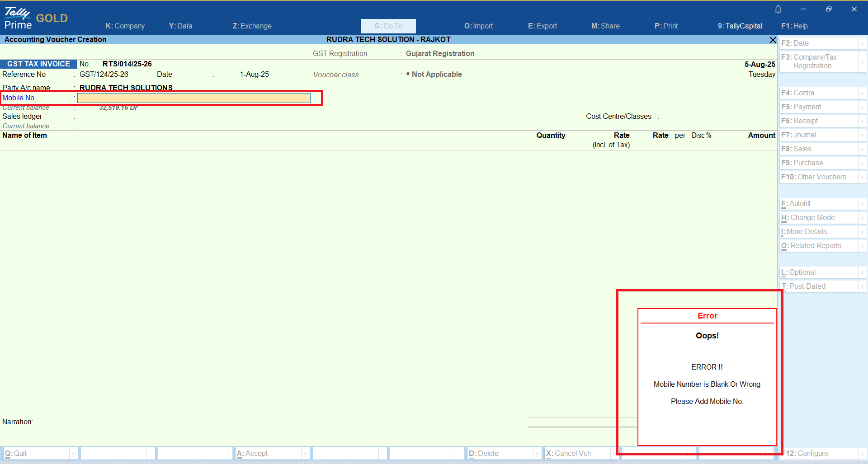Open F10: Other Vouchers list

point(818,177)
